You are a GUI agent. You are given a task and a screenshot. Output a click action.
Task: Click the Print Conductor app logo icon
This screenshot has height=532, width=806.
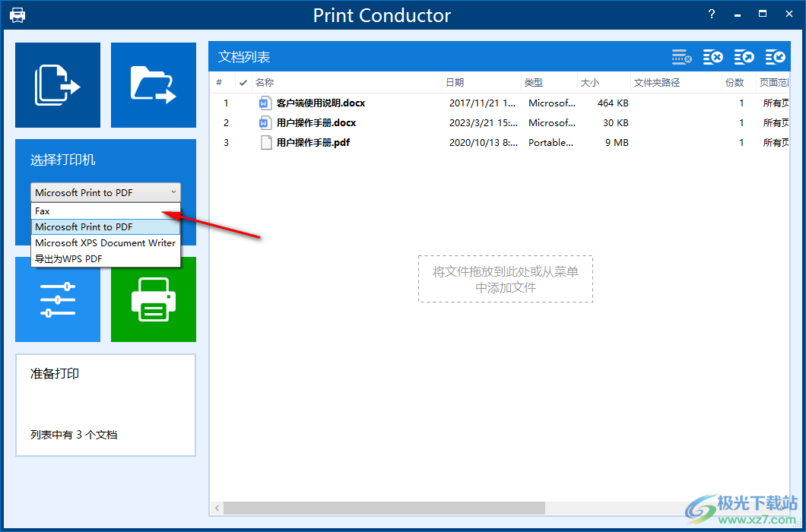17,15
